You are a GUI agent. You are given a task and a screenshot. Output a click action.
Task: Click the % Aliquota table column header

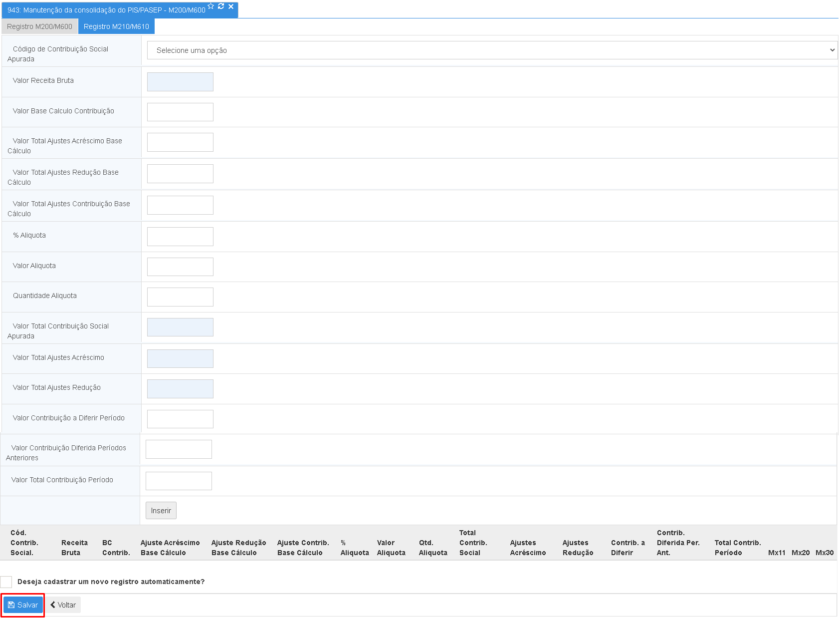tap(355, 548)
